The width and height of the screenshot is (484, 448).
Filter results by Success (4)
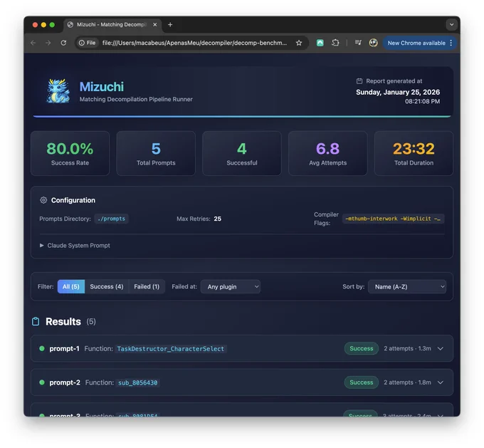pyautogui.click(x=107, y=287)
